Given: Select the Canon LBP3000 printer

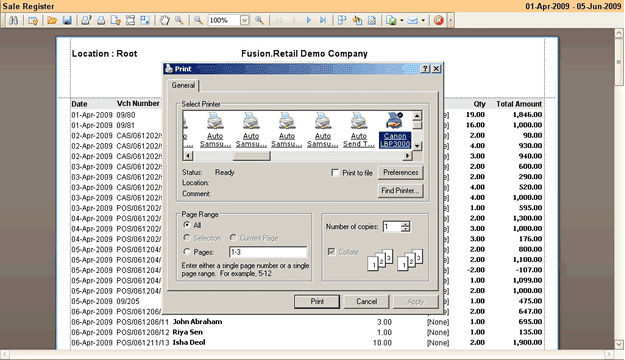Looking at the screenshot, I should (x=395, y=130).
